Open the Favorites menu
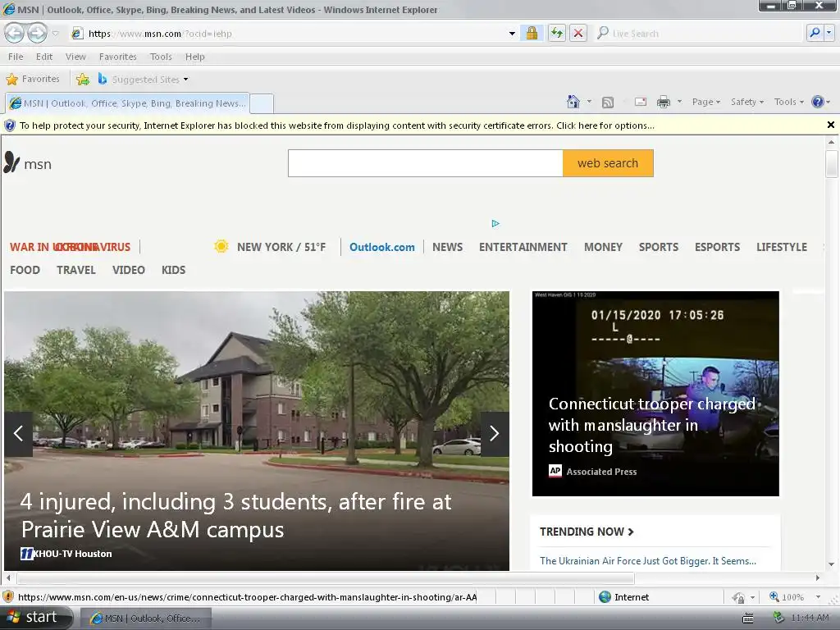 click(x=118, y=57)
